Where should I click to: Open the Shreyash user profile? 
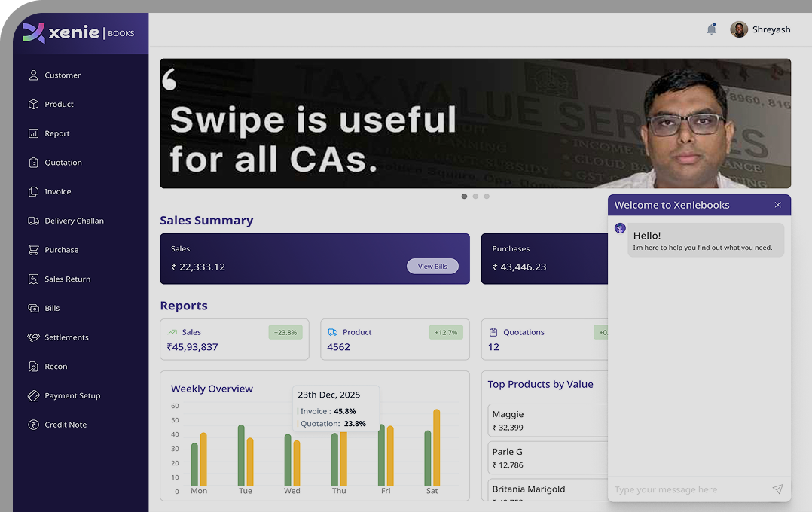tap(761, 29)
